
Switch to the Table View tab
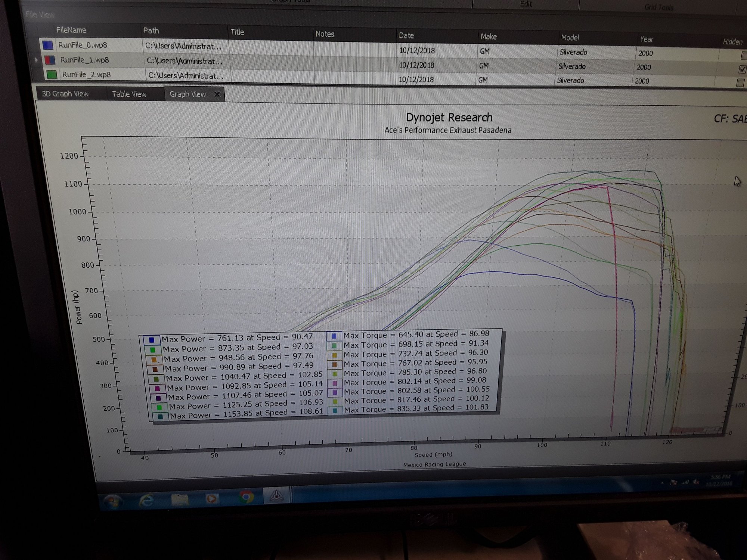tap(129, 94)
